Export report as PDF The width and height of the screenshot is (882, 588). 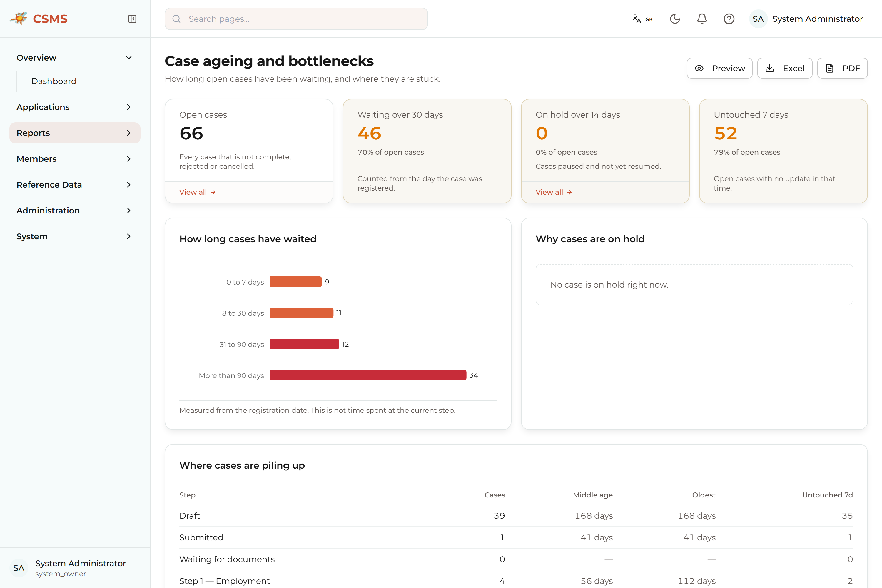click(842, 68)
